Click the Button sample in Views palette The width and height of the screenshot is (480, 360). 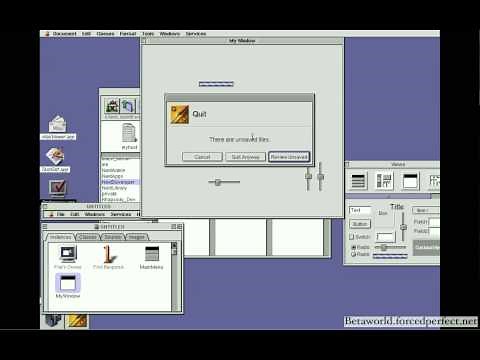click(360, 224)
